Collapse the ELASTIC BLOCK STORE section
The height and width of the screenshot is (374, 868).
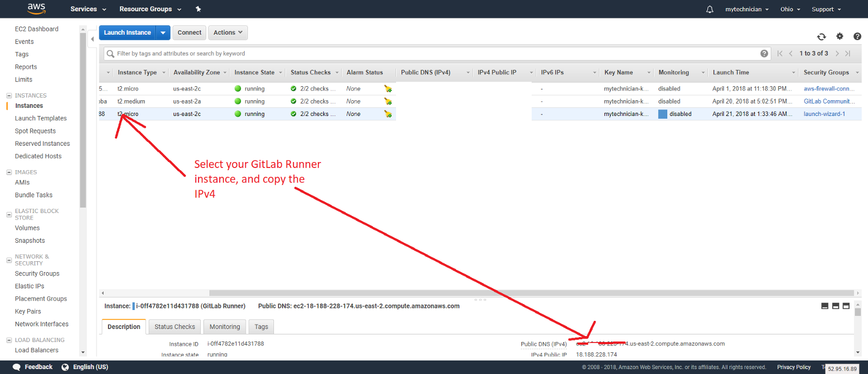click(9, 215)
